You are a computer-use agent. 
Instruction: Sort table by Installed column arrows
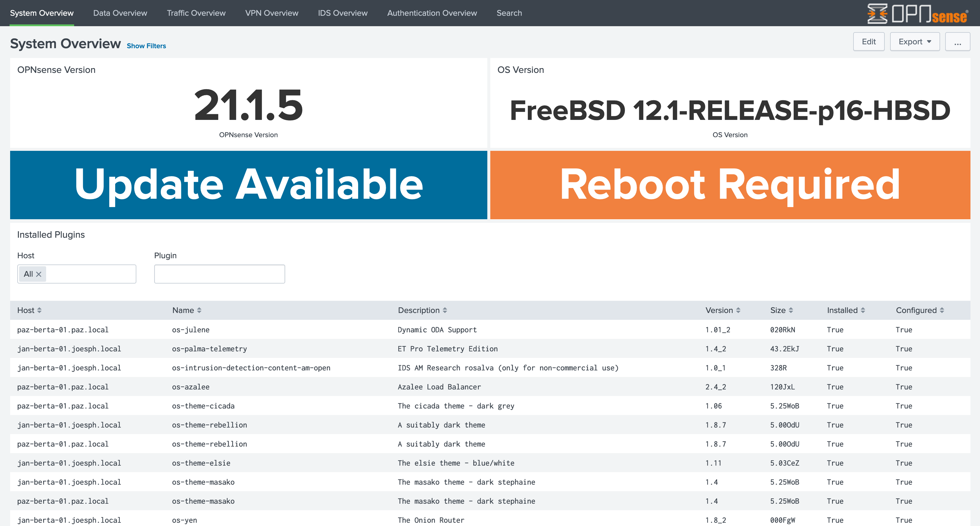[x=863, y=310]
